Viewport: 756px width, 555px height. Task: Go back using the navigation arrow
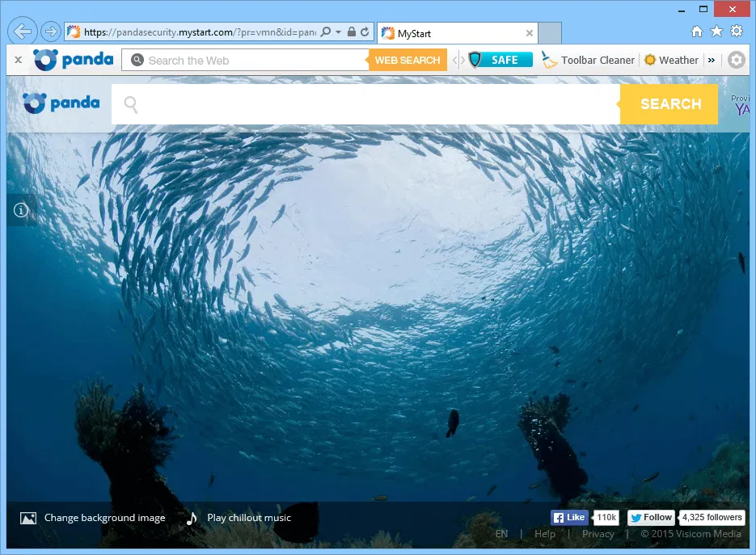(x=22, y=31)
